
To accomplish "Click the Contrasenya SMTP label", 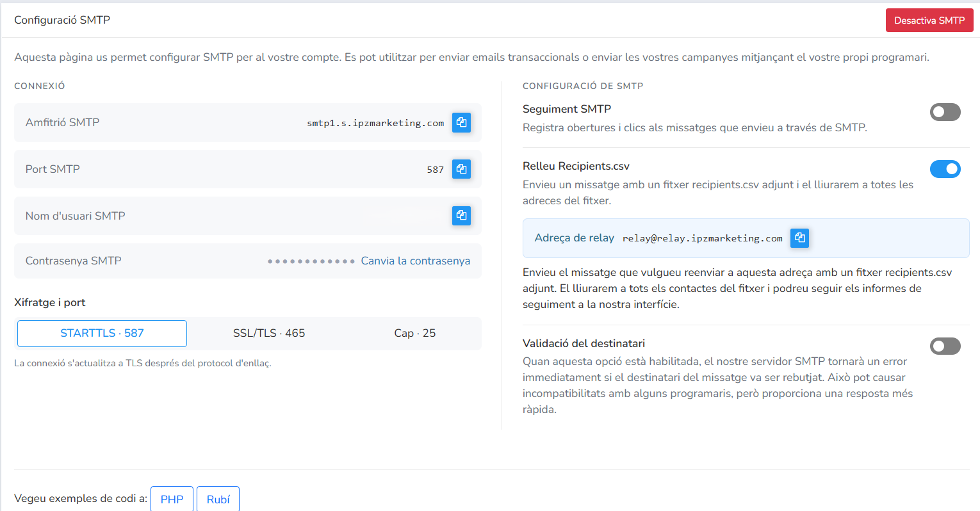I will [74, 261].
